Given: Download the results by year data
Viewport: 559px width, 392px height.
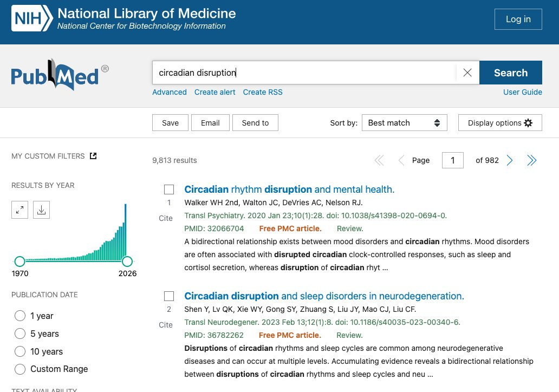Looking at the screenshot, I should coord(41,210).
